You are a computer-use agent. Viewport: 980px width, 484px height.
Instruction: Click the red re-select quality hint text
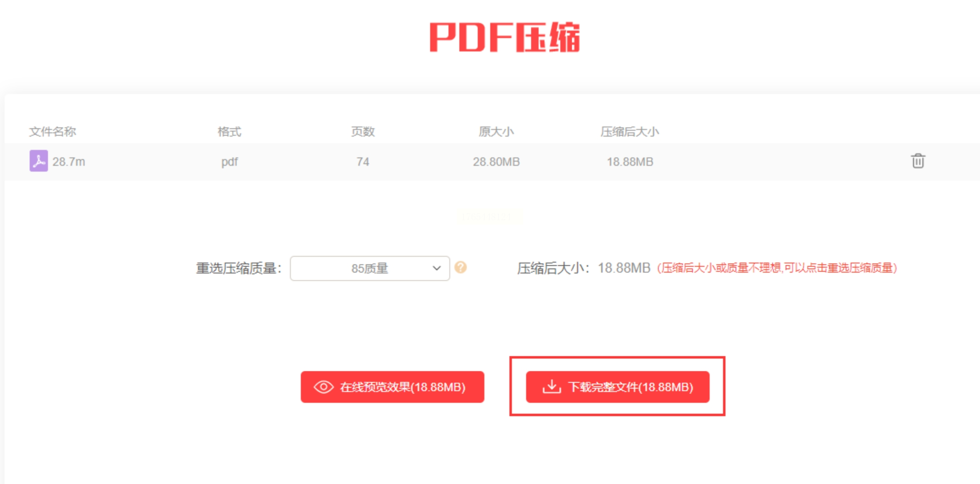[777, 268]
